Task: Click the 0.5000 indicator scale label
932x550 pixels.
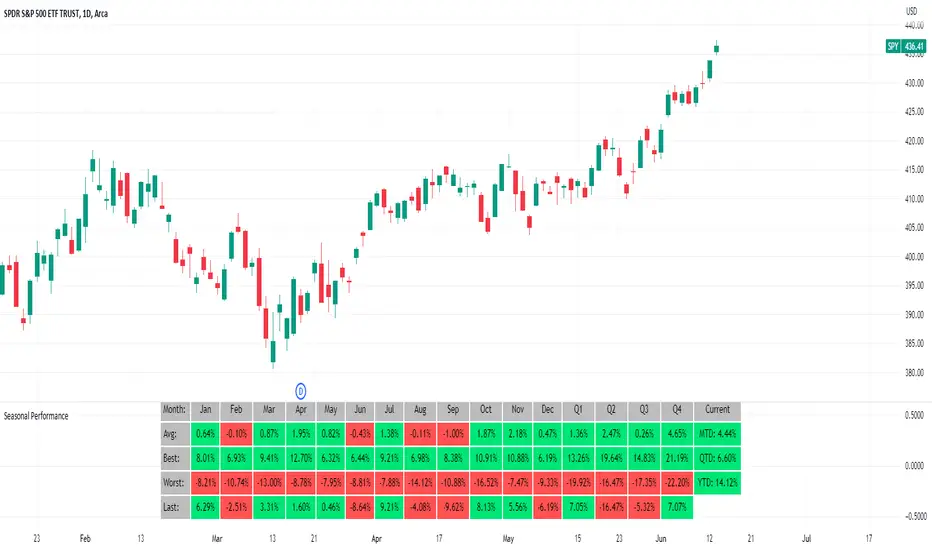Action: (910, 414)
